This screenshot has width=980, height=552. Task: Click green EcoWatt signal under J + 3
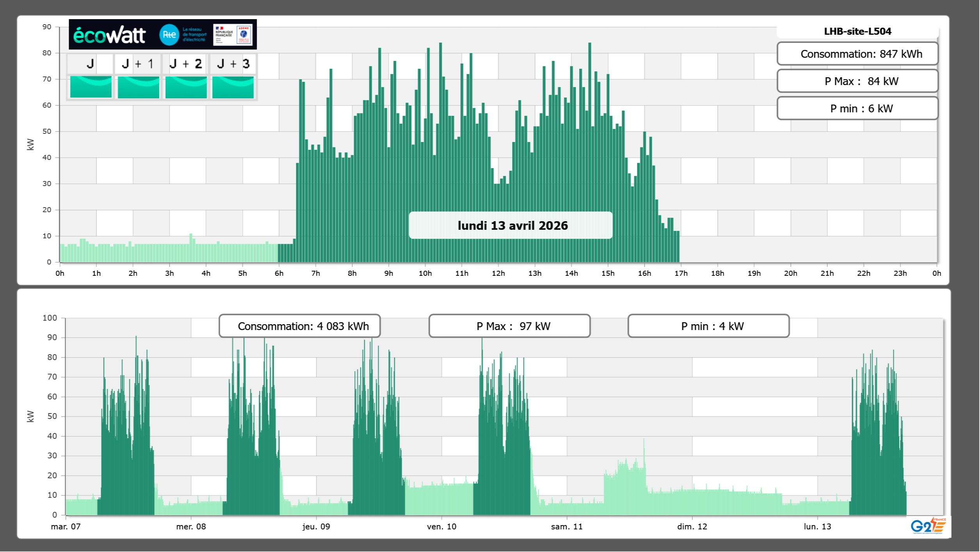tap(233, 87)
